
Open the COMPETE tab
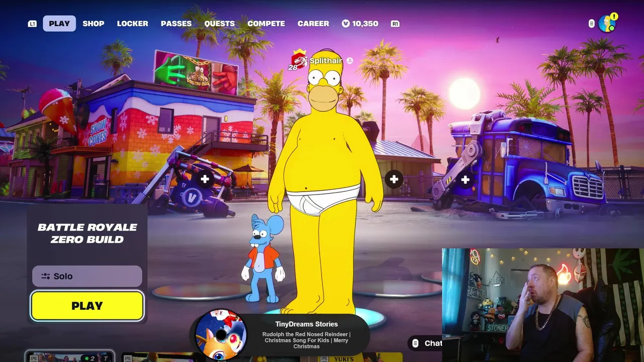pos(266,24)
